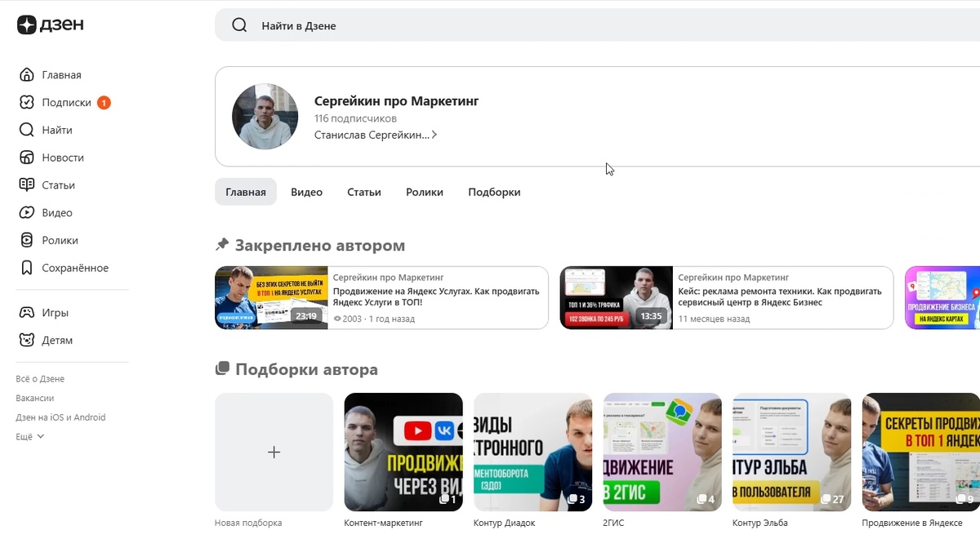
Task: Switch to the Подборки channel tab
Action: pyautogui.click(x=494, y=192)
